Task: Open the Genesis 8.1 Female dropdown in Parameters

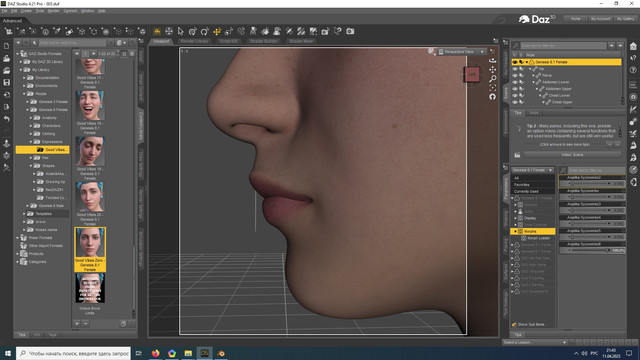Action: pyautogui.click(x=532, y=170)
